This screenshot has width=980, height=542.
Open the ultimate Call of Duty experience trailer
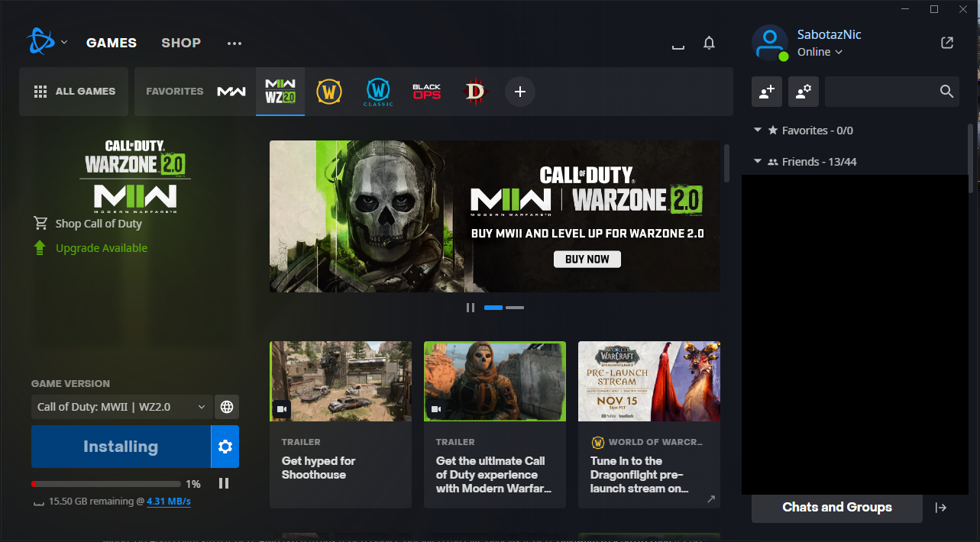pyautogui.click(x=495, y=424)
